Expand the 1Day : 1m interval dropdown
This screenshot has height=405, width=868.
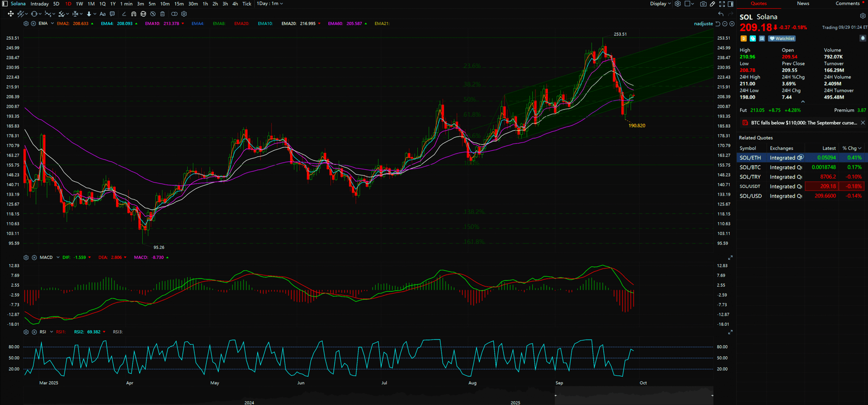tap(270, 4)
